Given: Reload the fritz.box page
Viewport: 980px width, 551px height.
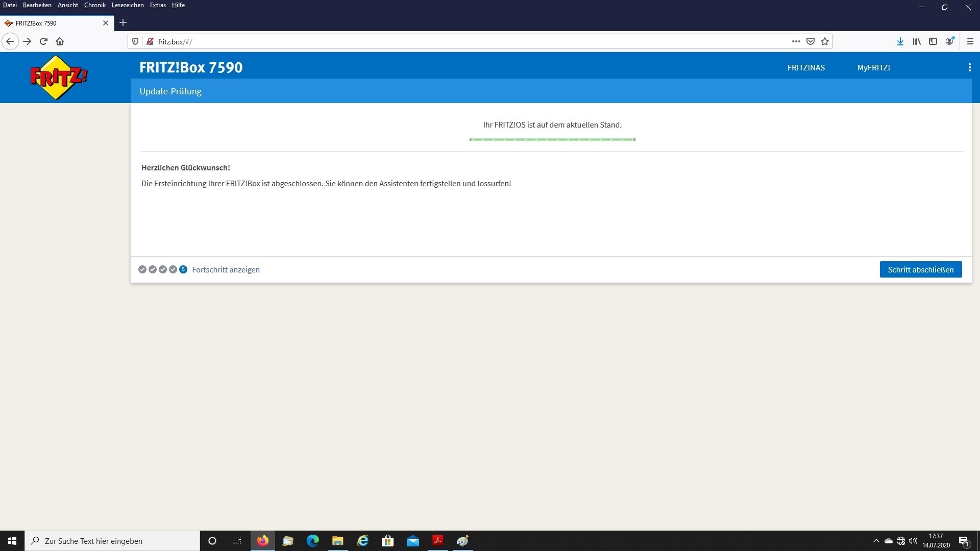Looking at the screenshot, I should pos(43,41).
